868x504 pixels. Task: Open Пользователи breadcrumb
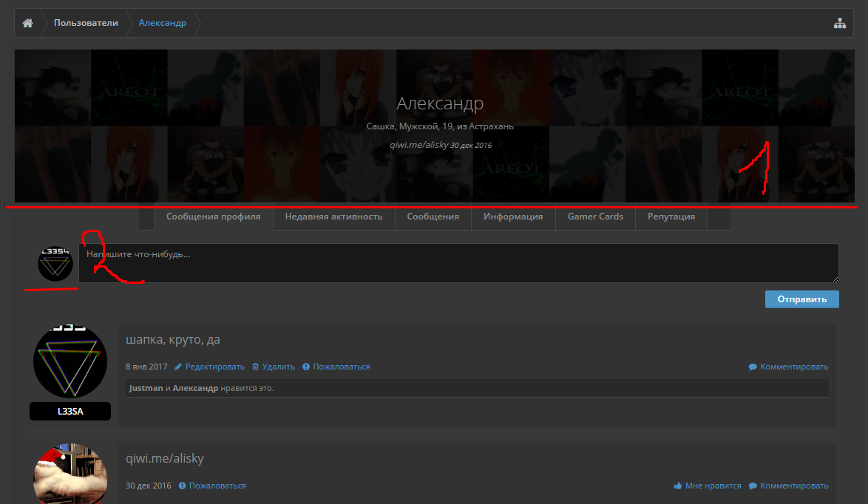click(86, 23)
